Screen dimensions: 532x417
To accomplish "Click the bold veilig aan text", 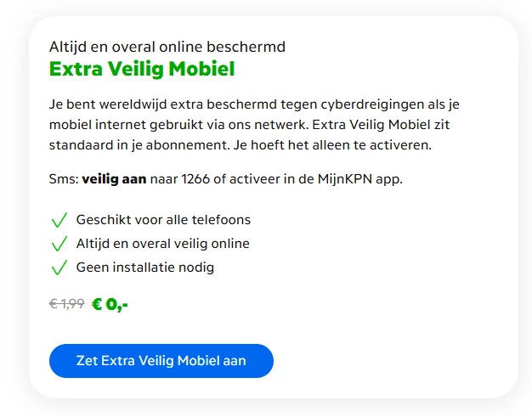I will tap(114, 178).
